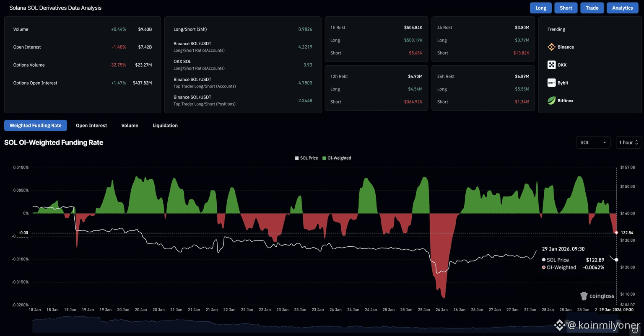
Task: Toggle OI-Weighted legend series
Action: (x=337, y=158)
